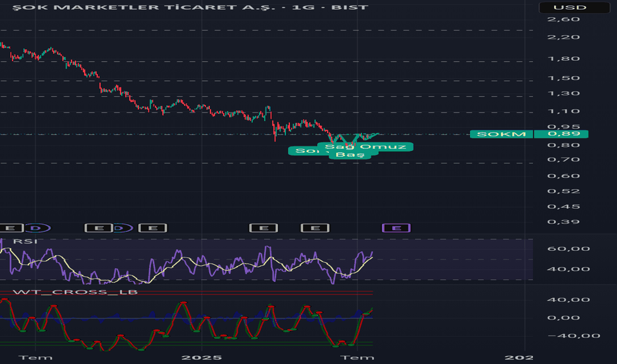This screenshot has width=617, height=364.
Task: Open the leftmost D dividend marker
Action: point(36,228)
